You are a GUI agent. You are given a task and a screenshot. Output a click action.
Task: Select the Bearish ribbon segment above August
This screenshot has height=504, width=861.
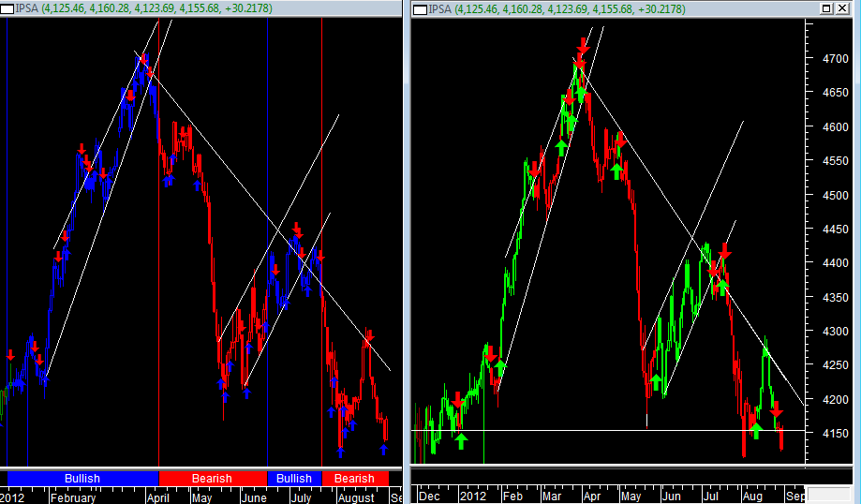[355, 478]
